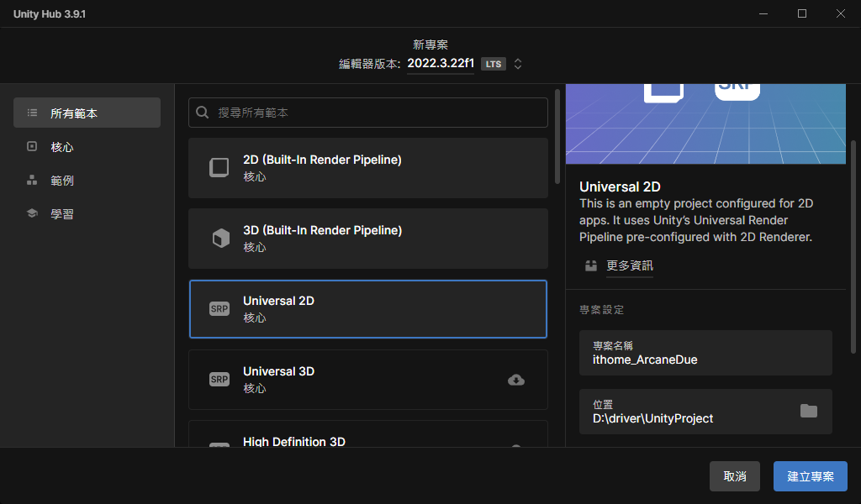The image size is (861, 504).
Task: Click the 取消 button
Action: (735, 476)
